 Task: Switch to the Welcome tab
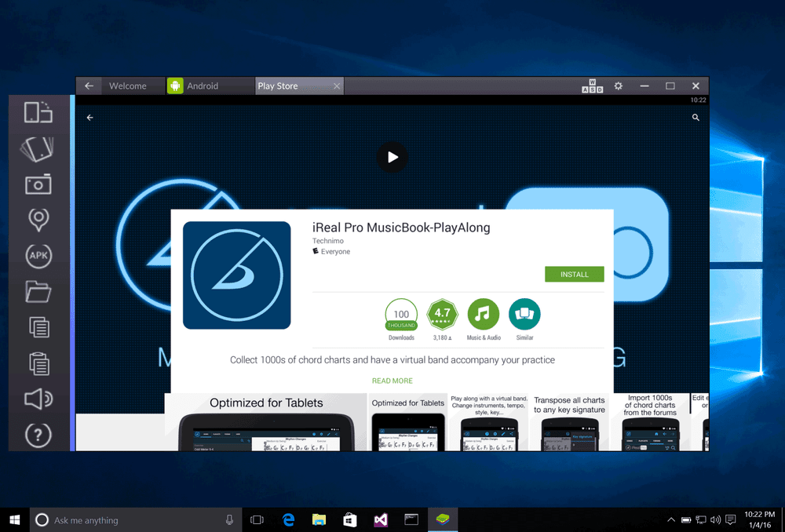[128, 86]
